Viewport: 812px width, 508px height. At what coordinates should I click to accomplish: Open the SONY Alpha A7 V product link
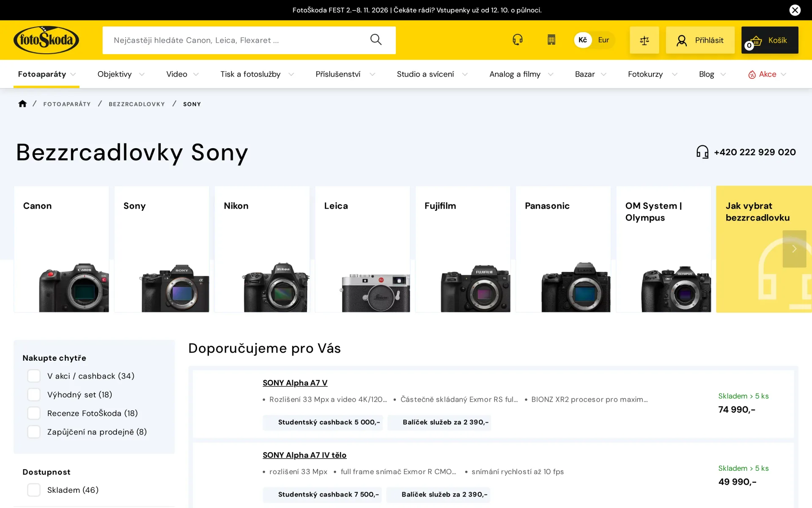coord(295,383)
